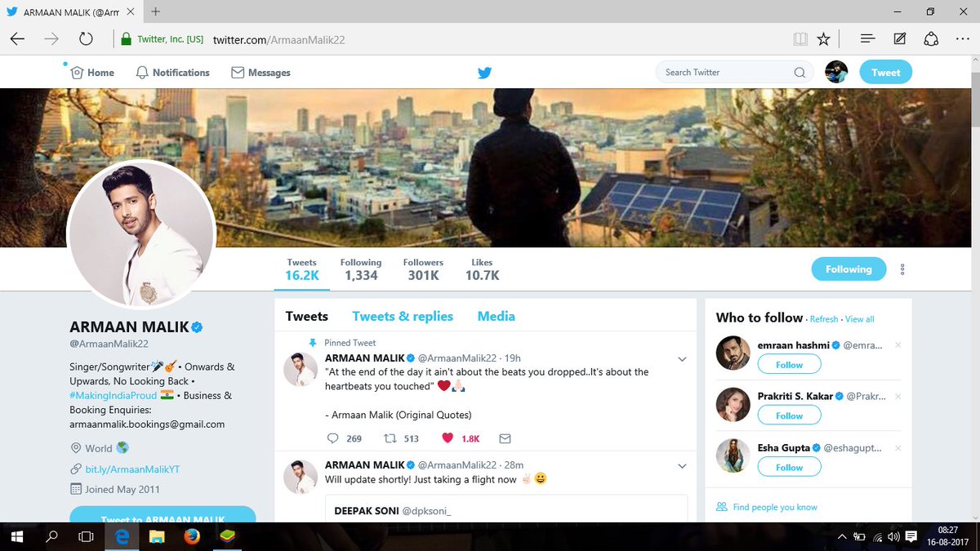This screenshot has height=551, width=980.
Task: Open Edge more options ellipsis
Action: tap(961, 39)
